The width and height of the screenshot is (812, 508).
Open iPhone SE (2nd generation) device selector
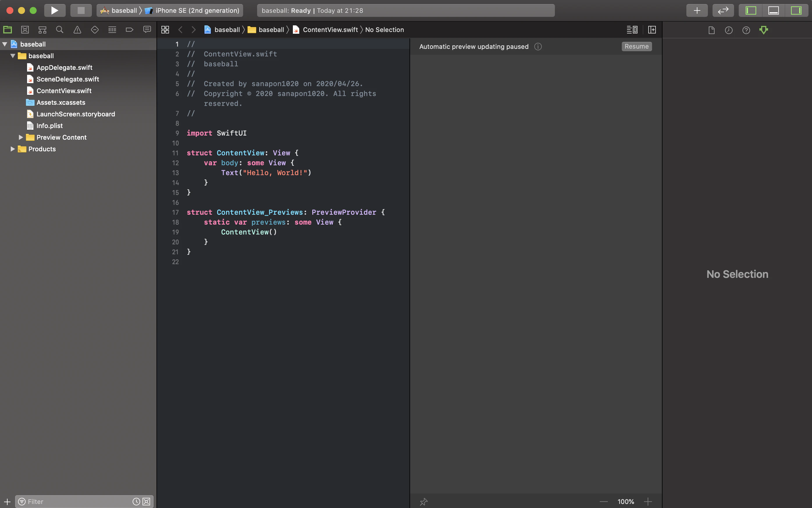197,10
